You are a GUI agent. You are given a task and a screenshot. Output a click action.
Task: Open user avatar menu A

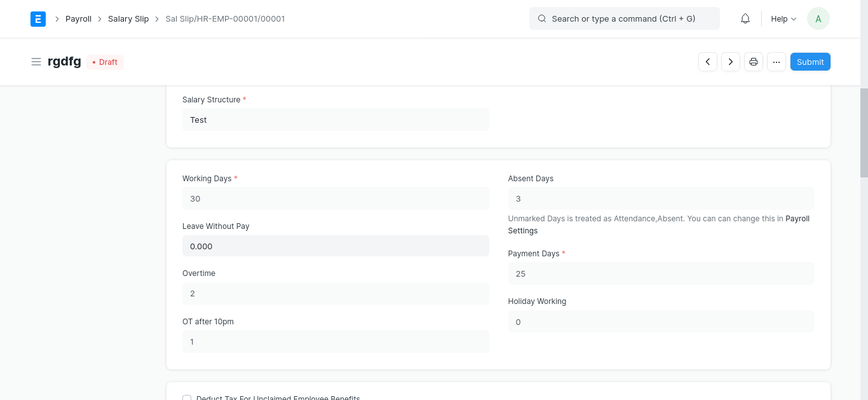coord(818,19)
